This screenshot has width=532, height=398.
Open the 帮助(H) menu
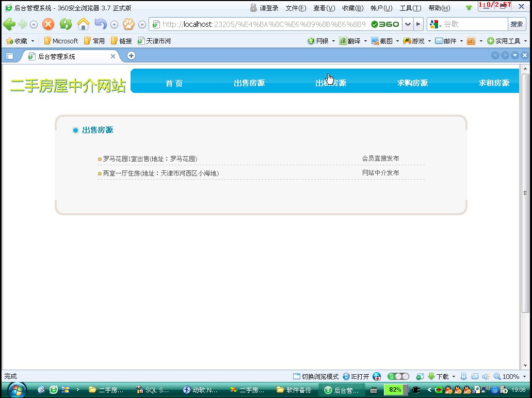coord(439,8)
